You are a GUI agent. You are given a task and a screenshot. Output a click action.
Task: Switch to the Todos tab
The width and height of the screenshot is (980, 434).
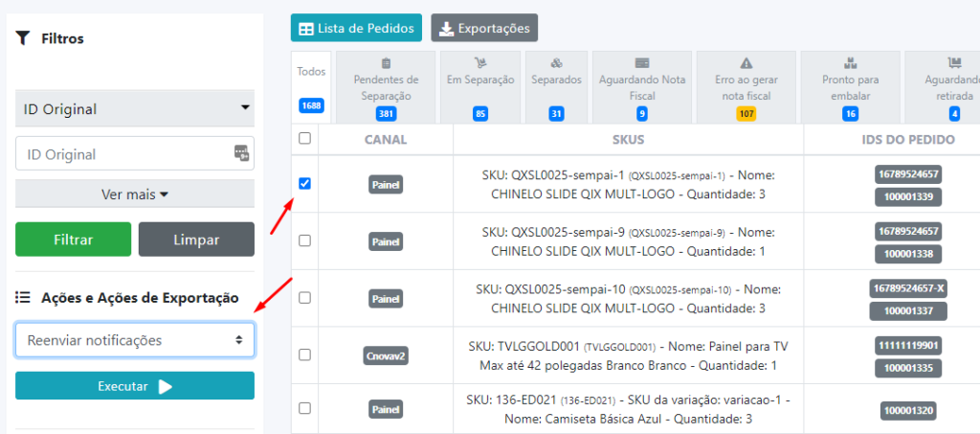click(311, 87)
